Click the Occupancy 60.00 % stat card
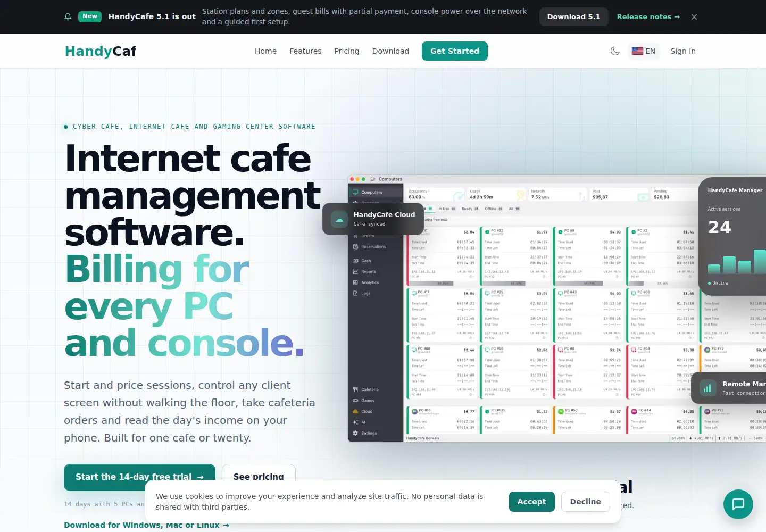766x532 pixels. pyautogui.click(x=435, y=194)
